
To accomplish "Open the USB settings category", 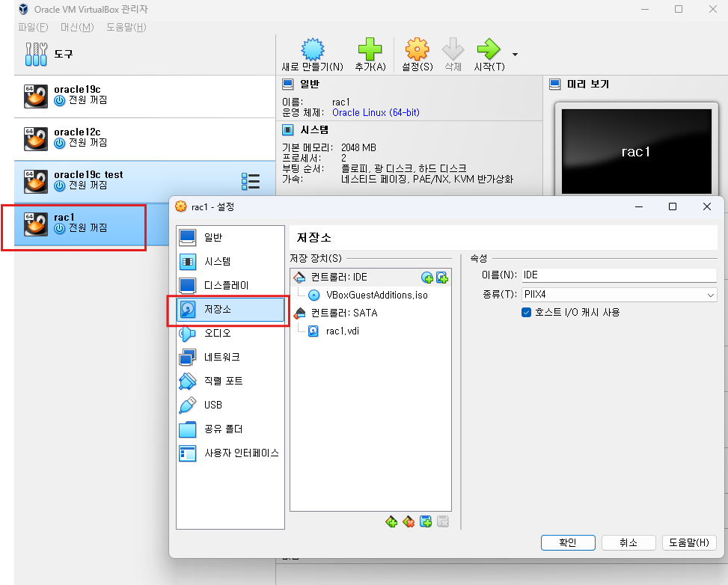I will pyautogui.click(x=230, y=405).
